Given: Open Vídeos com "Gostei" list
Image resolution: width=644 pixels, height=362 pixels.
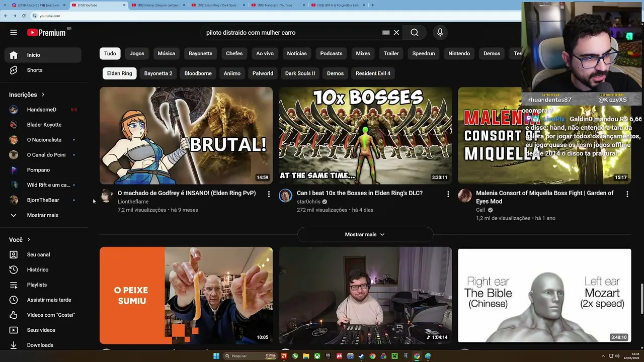Looking at the screenshot, I should (x=43, y=315).
